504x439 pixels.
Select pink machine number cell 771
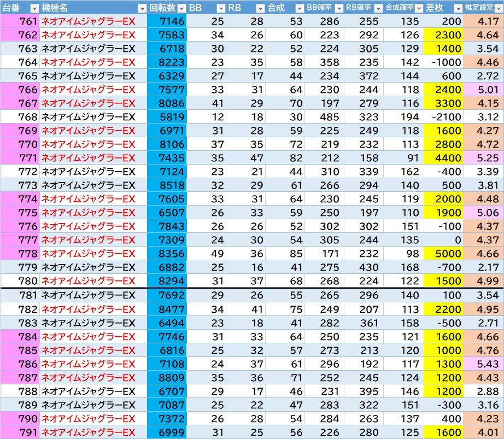20,158
